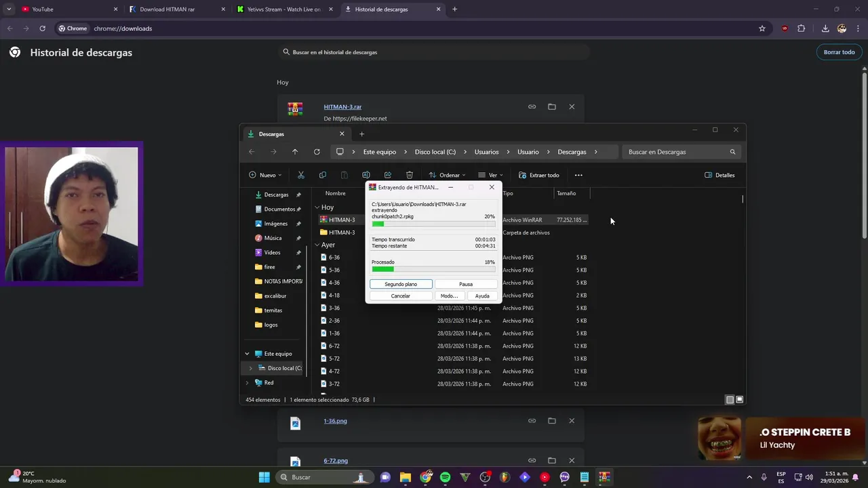This screenshot has width=868, height=488.
Task: Expand Disco local (C:) tree node
Action: [x=250, y=368]
